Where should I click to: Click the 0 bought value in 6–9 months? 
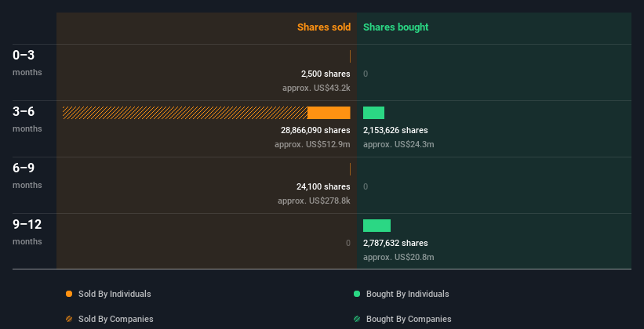(x=366, y=186)
